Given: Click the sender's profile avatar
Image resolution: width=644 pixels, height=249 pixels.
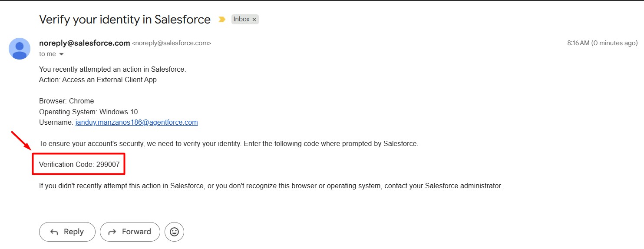Looking at the screenshot, I should click(20, 49).
